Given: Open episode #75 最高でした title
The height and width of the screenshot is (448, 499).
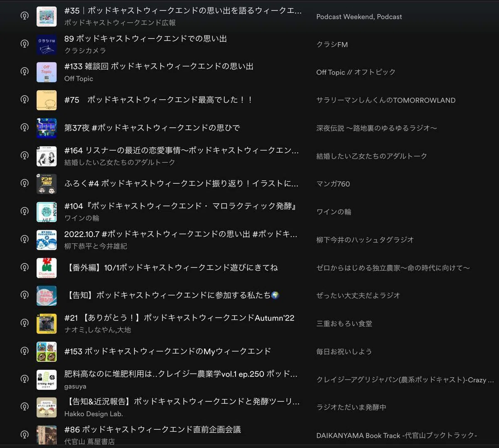Looking at the screenshot, I should [x=158, y=100].
